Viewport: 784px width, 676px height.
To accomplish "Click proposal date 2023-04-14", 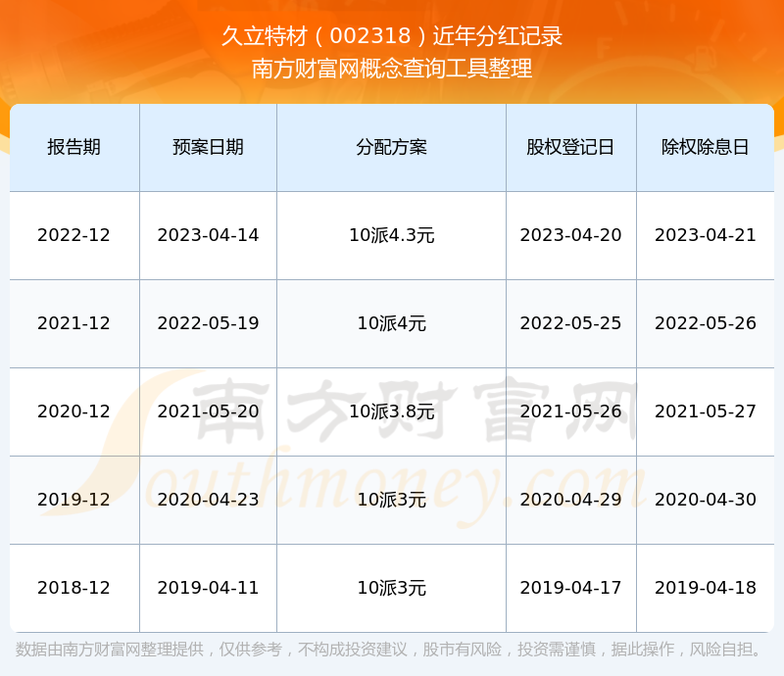I will tap(208, 235).
